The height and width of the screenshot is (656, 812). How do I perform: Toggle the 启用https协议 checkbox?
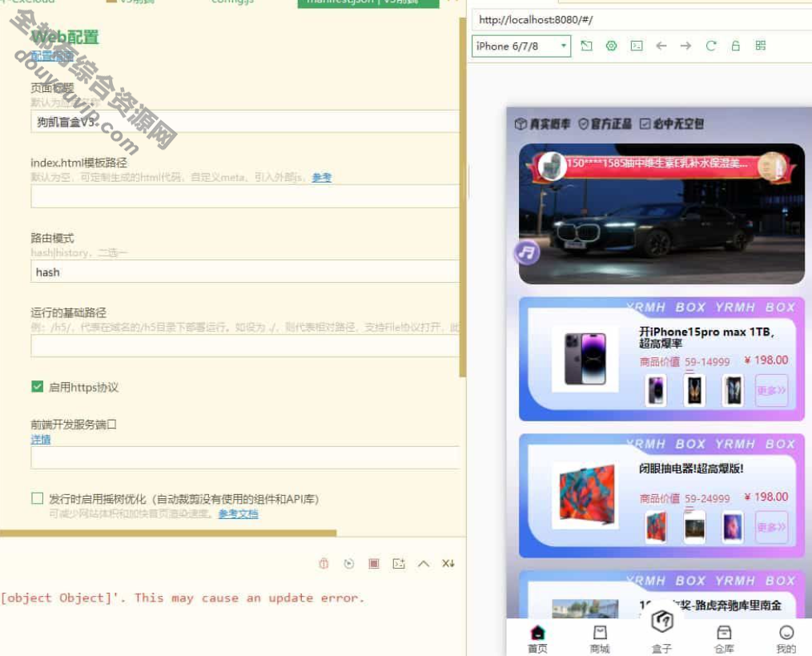point(38,387)
